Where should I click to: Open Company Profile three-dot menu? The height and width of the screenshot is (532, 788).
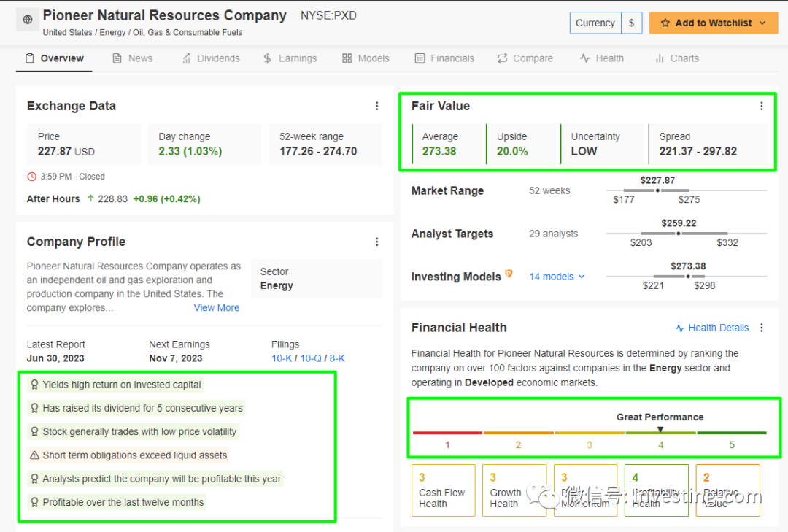(x=377, y=242)
